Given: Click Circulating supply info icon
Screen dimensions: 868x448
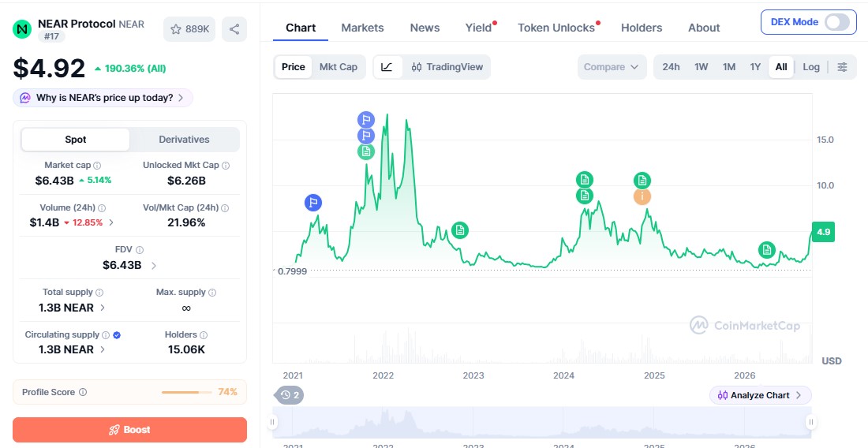Looking at the screenshot, I should (106, 335).
